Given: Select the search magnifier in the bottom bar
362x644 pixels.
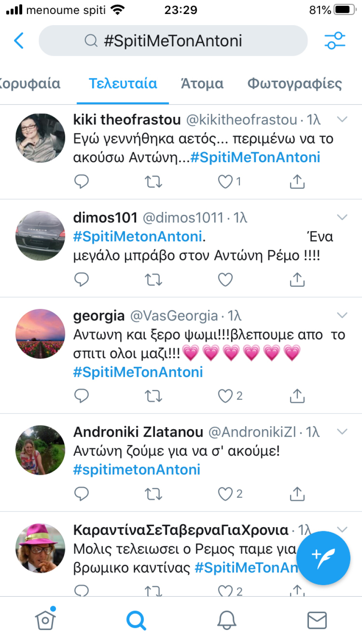Looking at the screenshot, I should [137, 620].
